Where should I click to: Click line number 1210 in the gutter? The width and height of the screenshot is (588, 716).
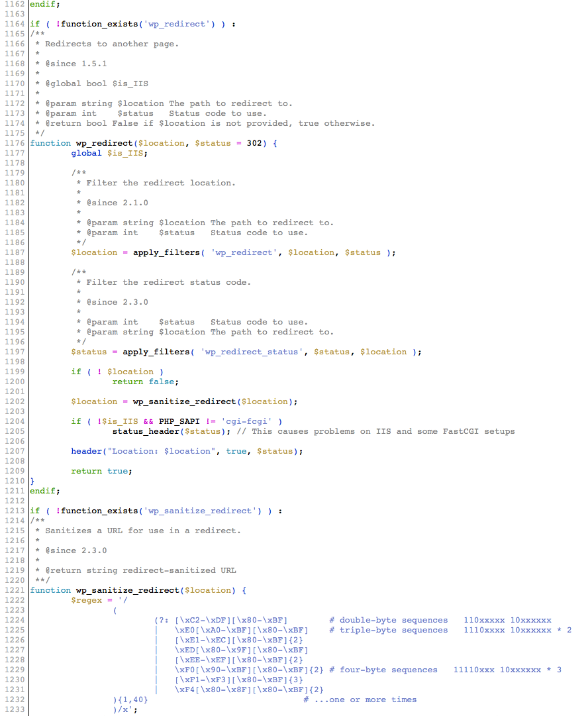point(15,481)
